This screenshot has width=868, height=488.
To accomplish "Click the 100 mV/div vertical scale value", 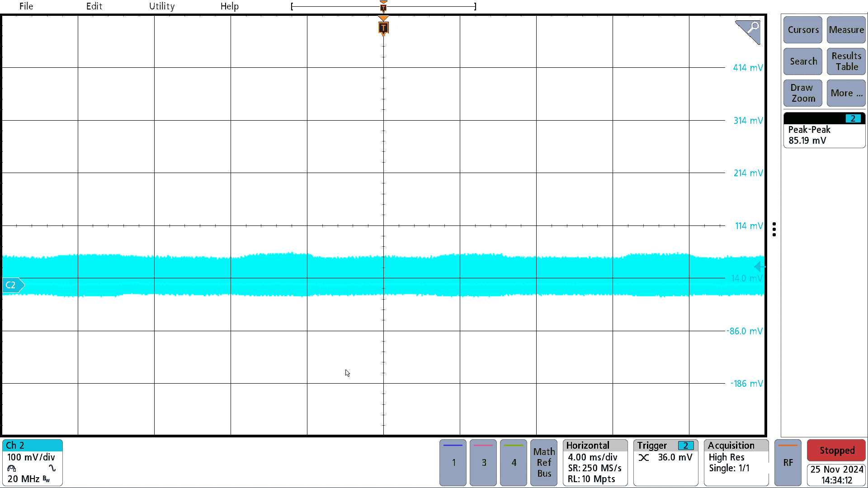I will tap(31, 457).
